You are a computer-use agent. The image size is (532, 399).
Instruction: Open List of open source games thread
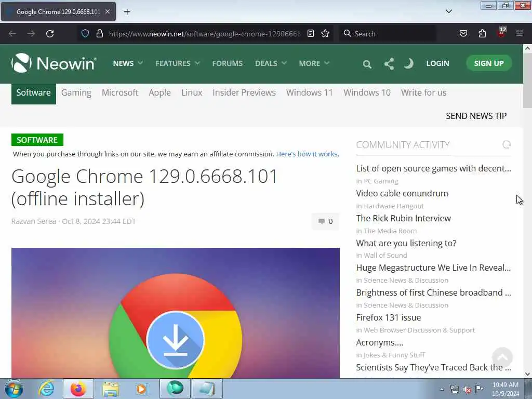pyautogui.click(x=433, y=169)
